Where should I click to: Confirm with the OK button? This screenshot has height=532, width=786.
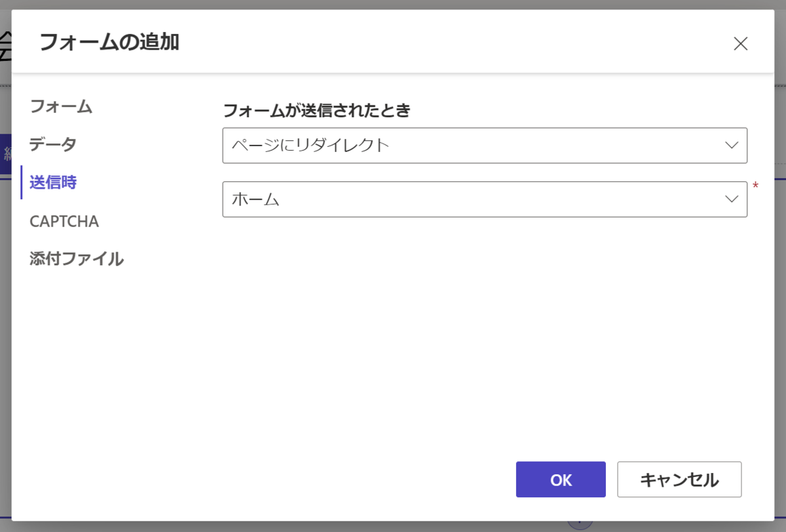click(x=561, y=480)
